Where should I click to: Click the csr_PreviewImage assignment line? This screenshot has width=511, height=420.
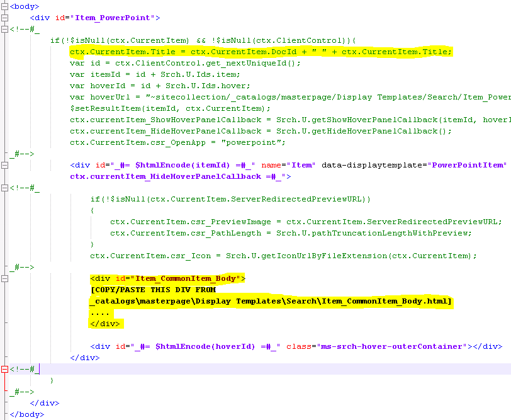coord(306,222)
